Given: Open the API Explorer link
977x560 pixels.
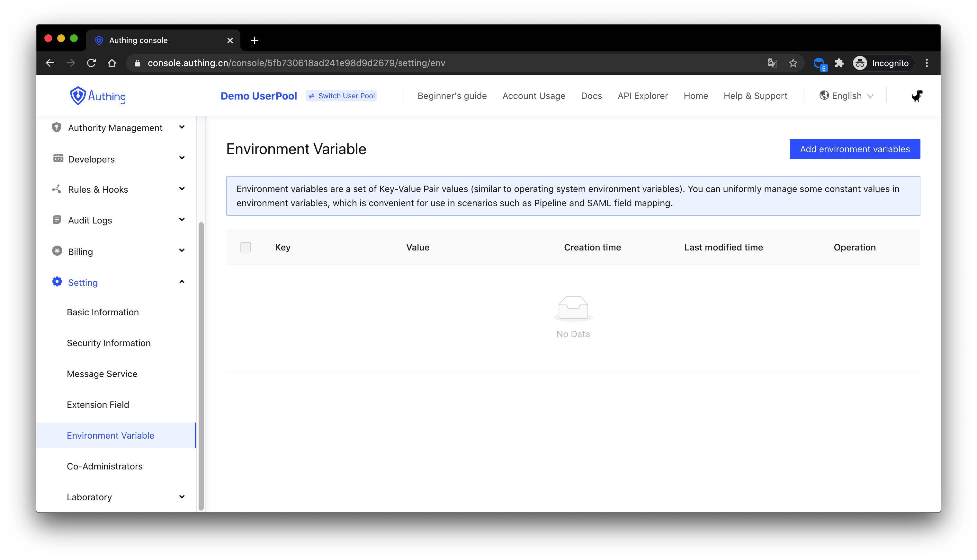Looking at the screenshot, I should tap(642, 96).
